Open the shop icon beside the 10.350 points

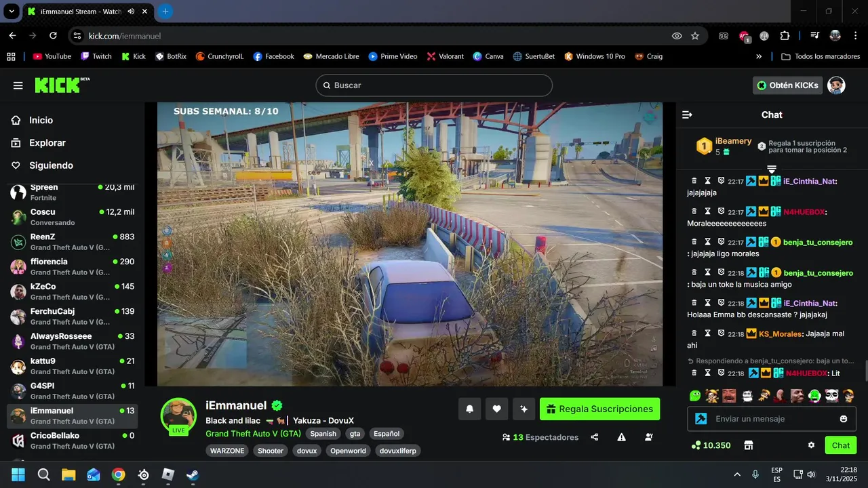[x=749, y=445]
